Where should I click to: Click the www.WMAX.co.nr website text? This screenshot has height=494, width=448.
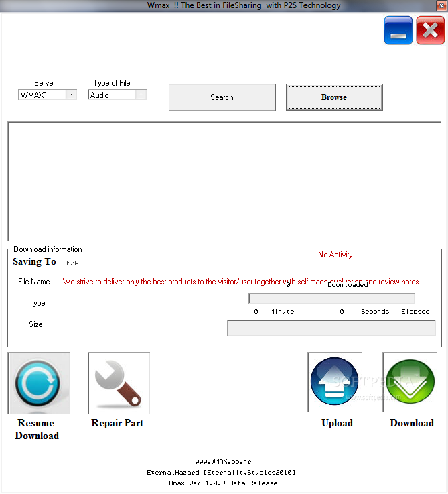pos(223,462)
